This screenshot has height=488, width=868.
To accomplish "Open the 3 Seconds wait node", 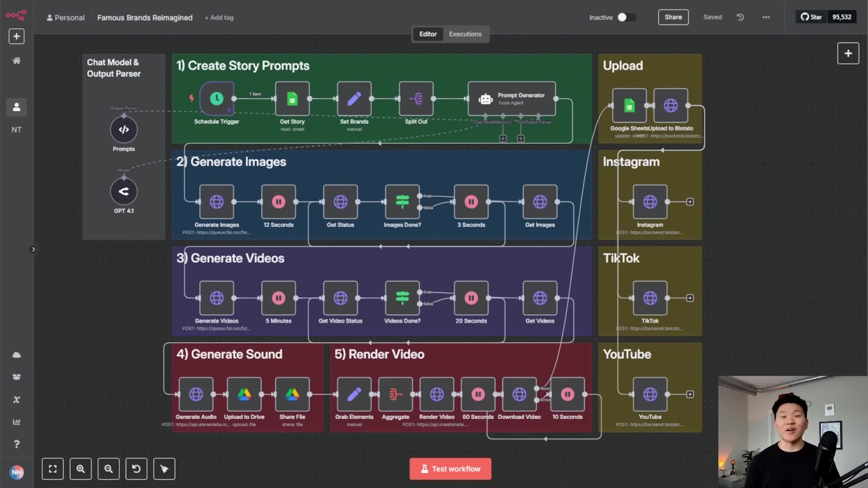I will 471,201.
